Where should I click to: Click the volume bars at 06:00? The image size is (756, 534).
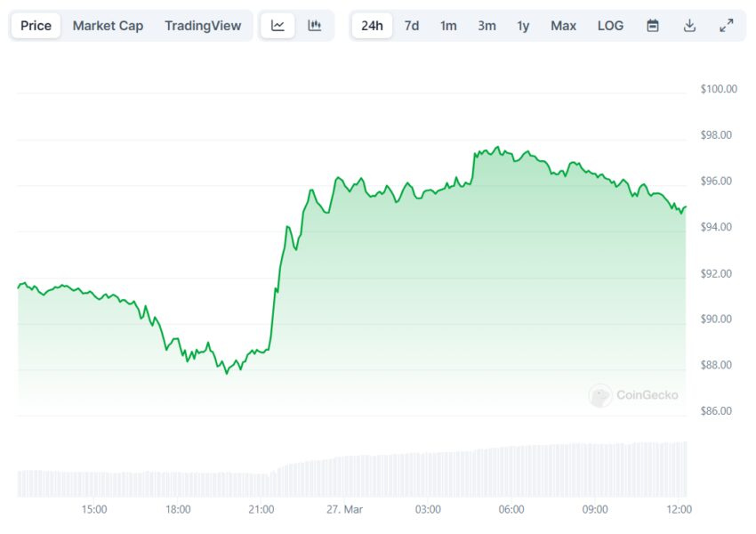coord(511,472)
